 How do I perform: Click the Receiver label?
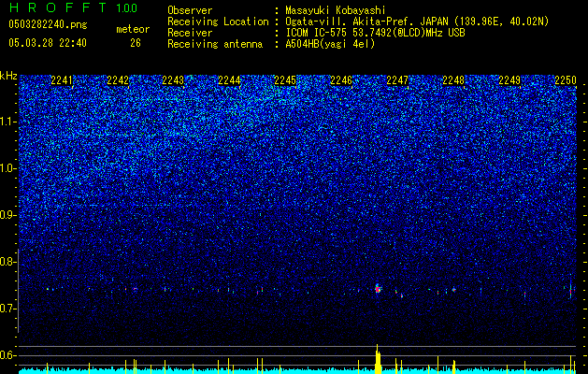coord(190,33)
